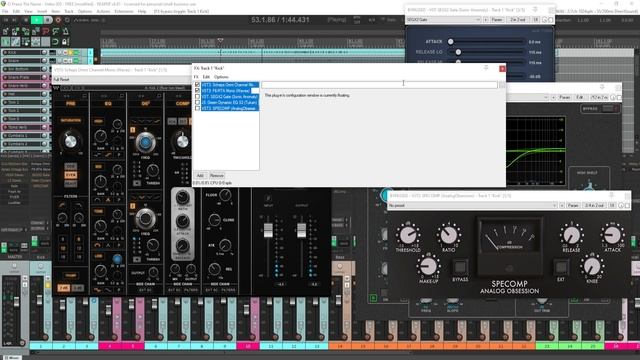The image size is (640, 360).
Task: Click the Remove button in FX chain
Action: (x=217, y=176)
